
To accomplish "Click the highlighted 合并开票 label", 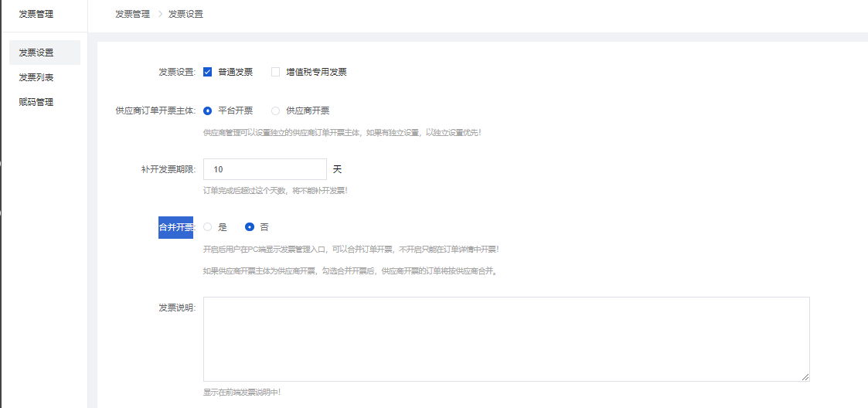I will coord(175,227).
